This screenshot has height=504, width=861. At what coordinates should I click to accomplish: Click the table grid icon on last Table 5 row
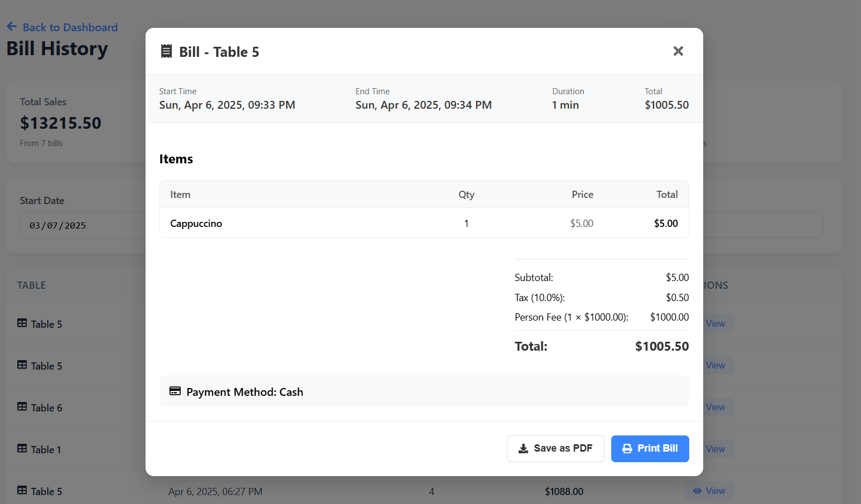point(21,490)
